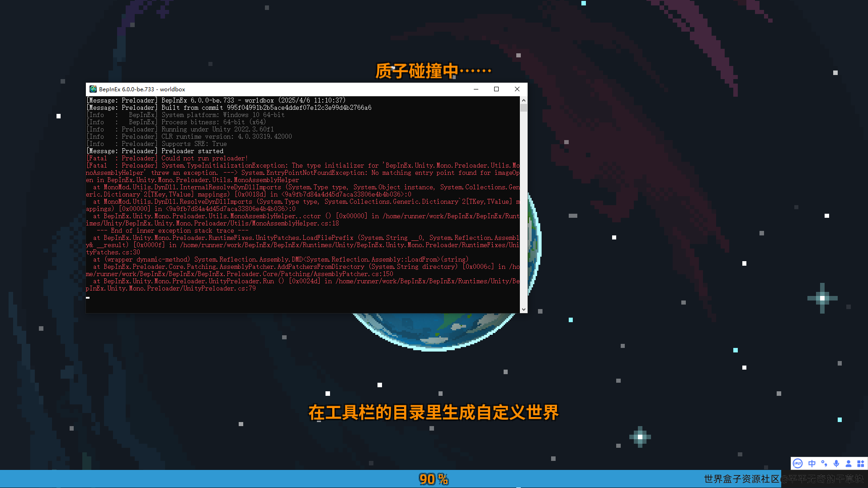Click the 'Process bitness: 64-bit (x64)' line
This screenshot has height=488, width=868.
click(x=176, y=122)
